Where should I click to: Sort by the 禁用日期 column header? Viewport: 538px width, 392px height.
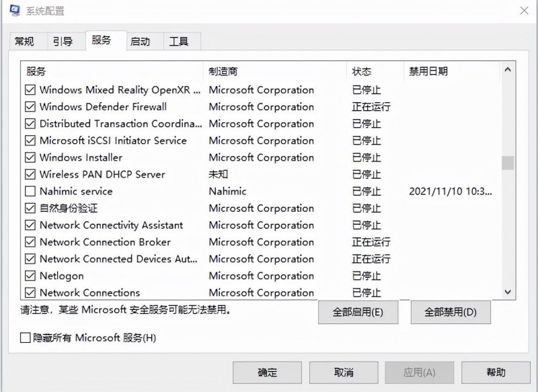452,71
